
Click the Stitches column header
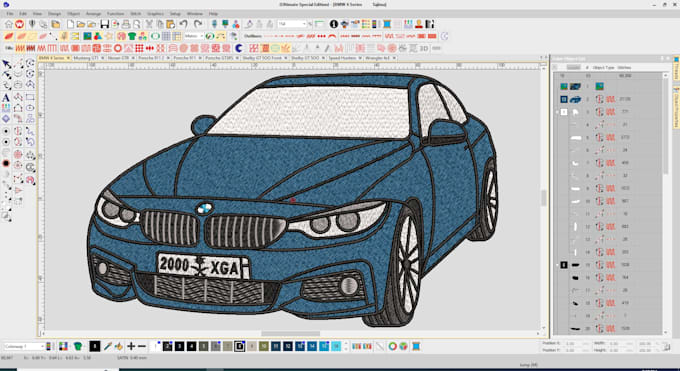click(624, 67)
